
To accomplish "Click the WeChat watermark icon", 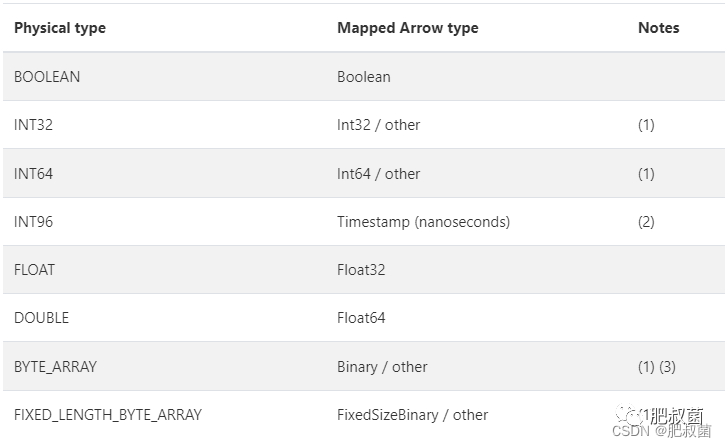I will point(627,412).
